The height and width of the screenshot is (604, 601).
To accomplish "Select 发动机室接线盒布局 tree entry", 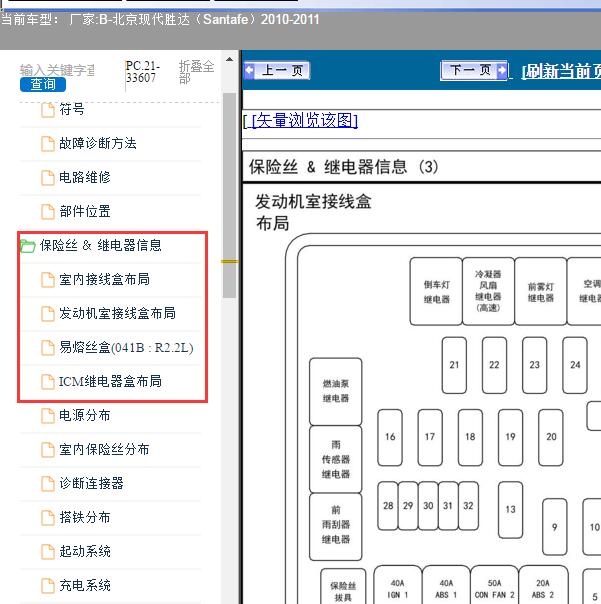I will [x=117, y=314].
